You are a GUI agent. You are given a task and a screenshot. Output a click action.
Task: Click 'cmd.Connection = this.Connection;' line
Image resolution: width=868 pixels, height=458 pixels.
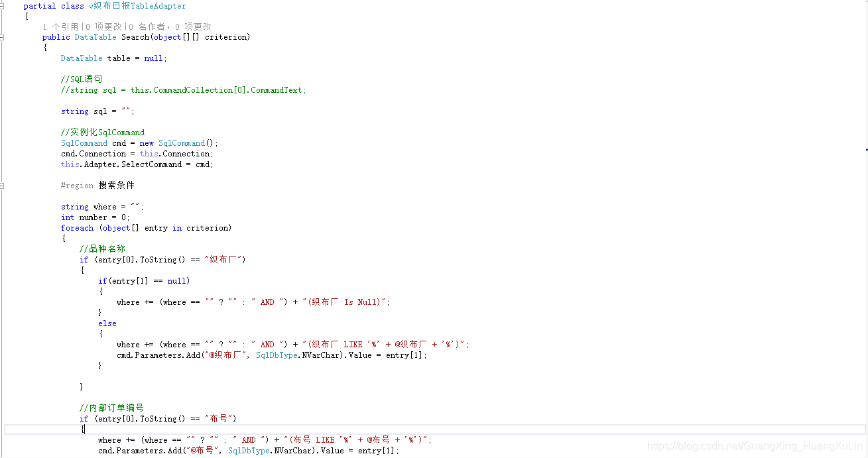tap(137, 154)
